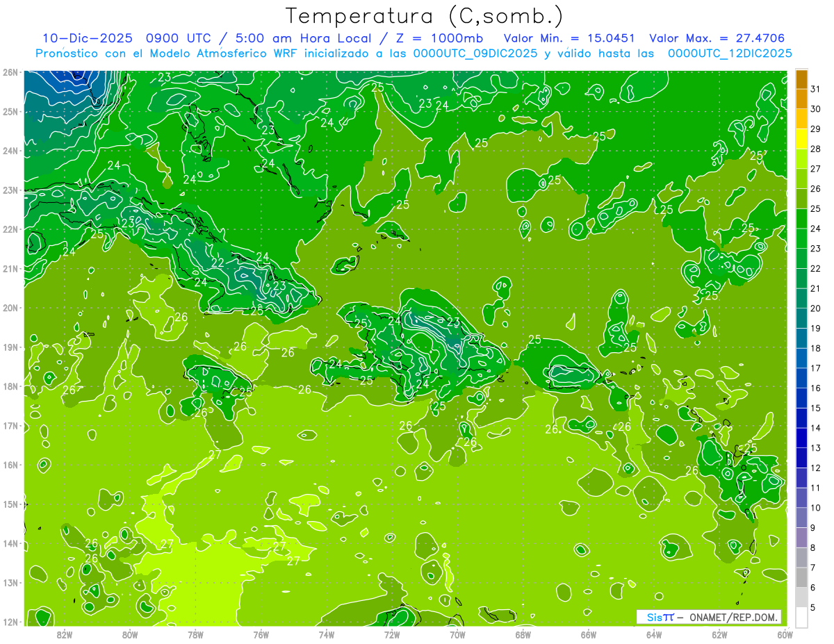The image size is (834, 644).
Task: Click the '78W' longitude axis label
Action: pos(196,634)
